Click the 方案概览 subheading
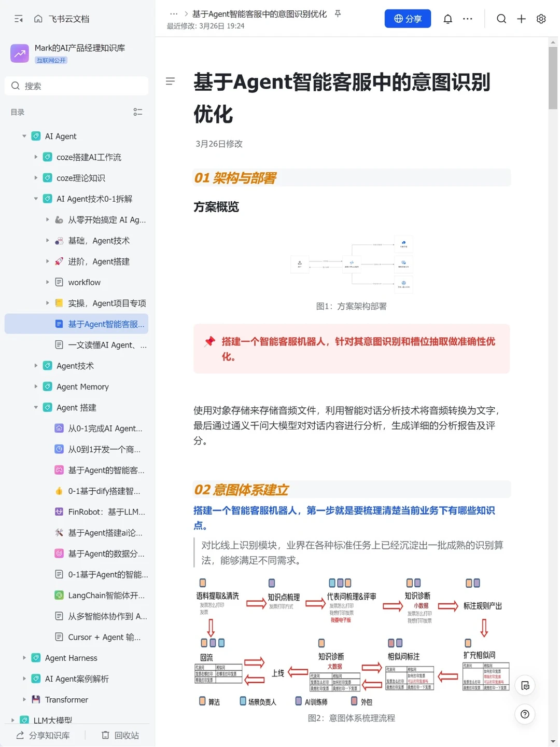Viewport: 560px width, 747px height. pos(216,207)
